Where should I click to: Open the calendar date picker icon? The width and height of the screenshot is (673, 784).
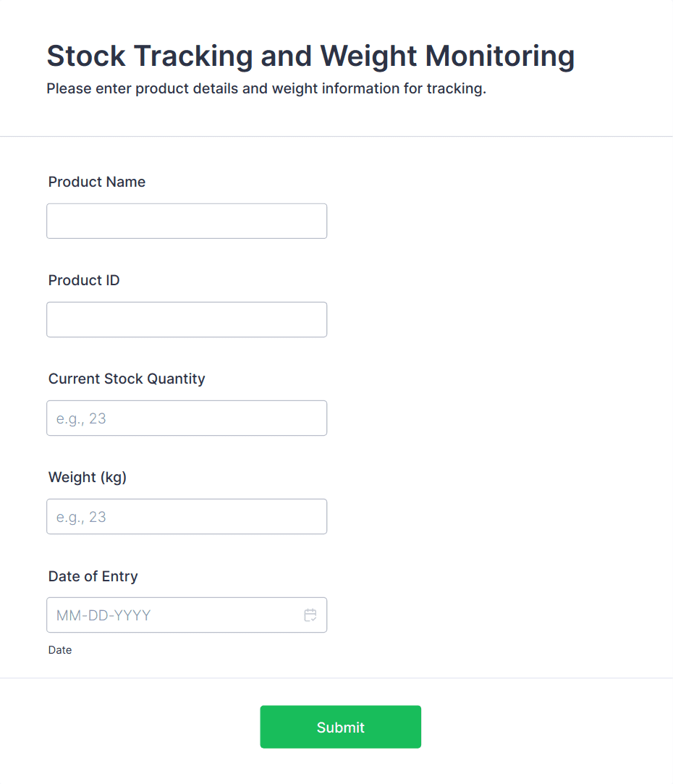310,615
